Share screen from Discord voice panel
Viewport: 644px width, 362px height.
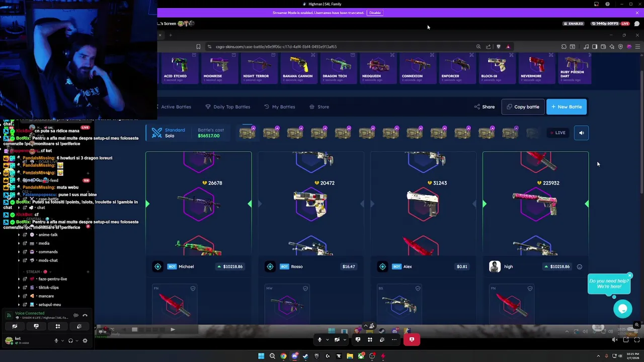pos(36,326)
